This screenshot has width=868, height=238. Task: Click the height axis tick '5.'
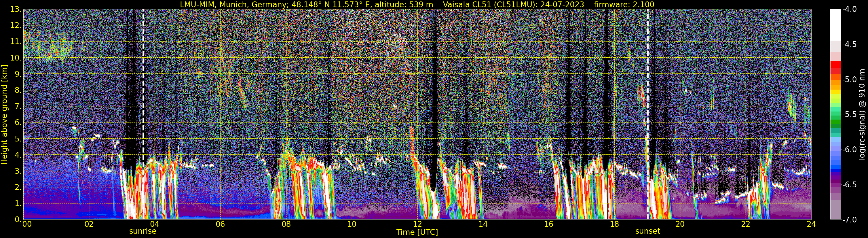18,139
